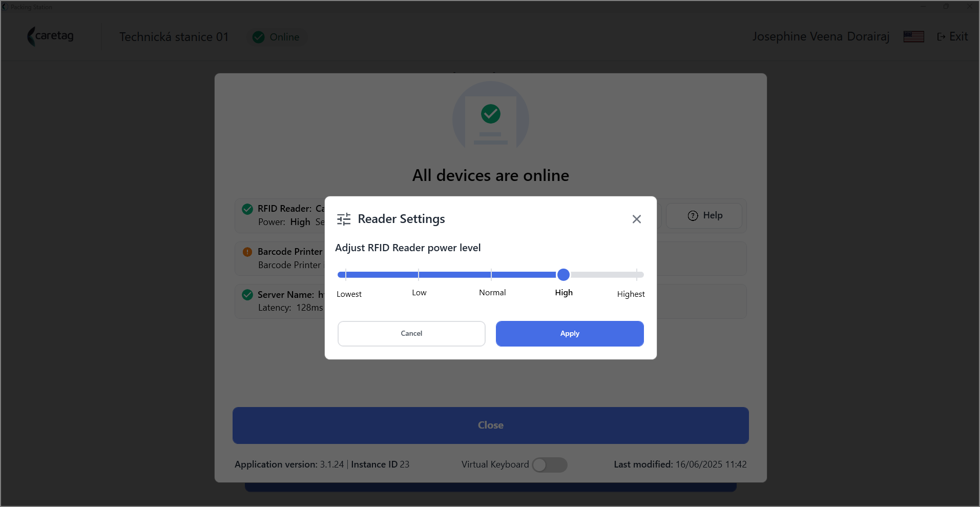The image size is (980, 507).
Task: Toggle the Virtual Keyboard switch
Action: [550, 465]
